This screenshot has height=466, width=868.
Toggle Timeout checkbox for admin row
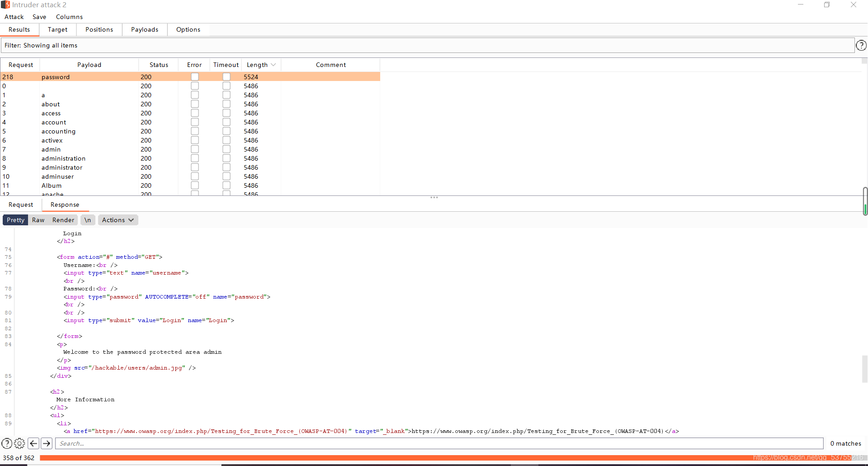[x=226, y=149]
